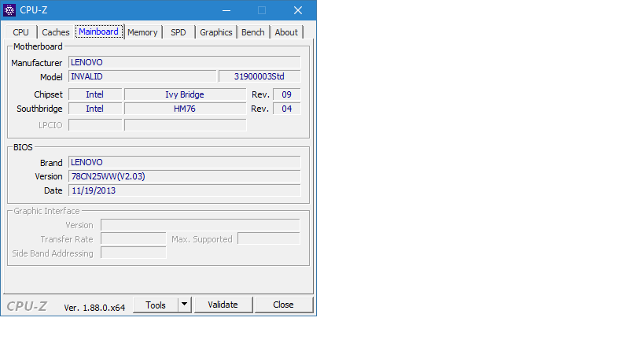This screenshot has height=362, width=644.
Task: Click the Transfer Rate field
Action: point(134,239)
